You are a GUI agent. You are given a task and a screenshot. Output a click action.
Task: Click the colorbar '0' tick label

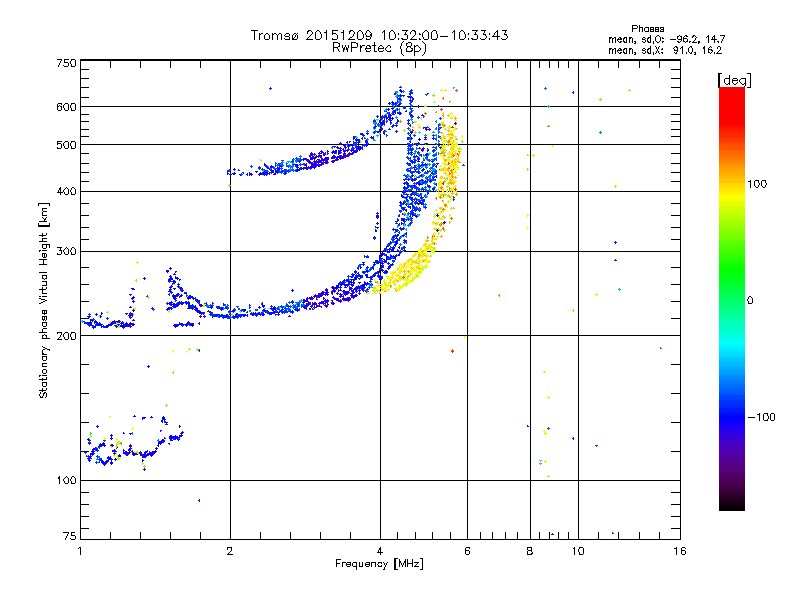coord(750,301)
